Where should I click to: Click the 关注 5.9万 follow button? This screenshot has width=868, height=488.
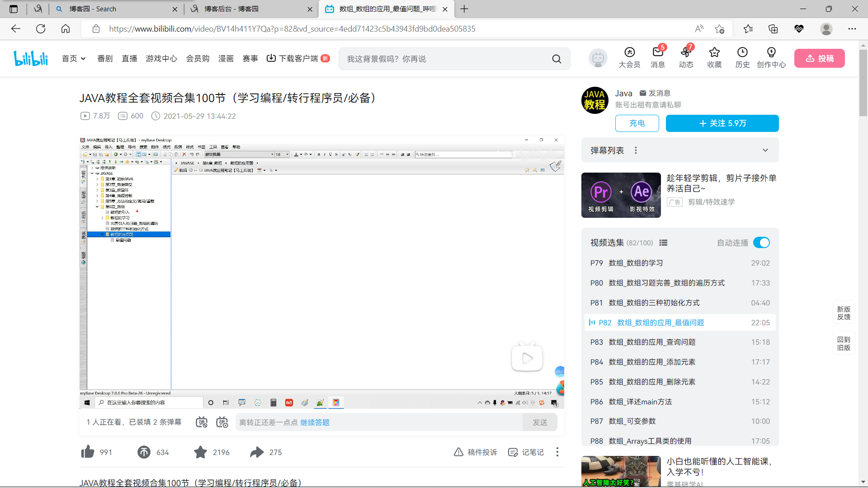point(722,123)
